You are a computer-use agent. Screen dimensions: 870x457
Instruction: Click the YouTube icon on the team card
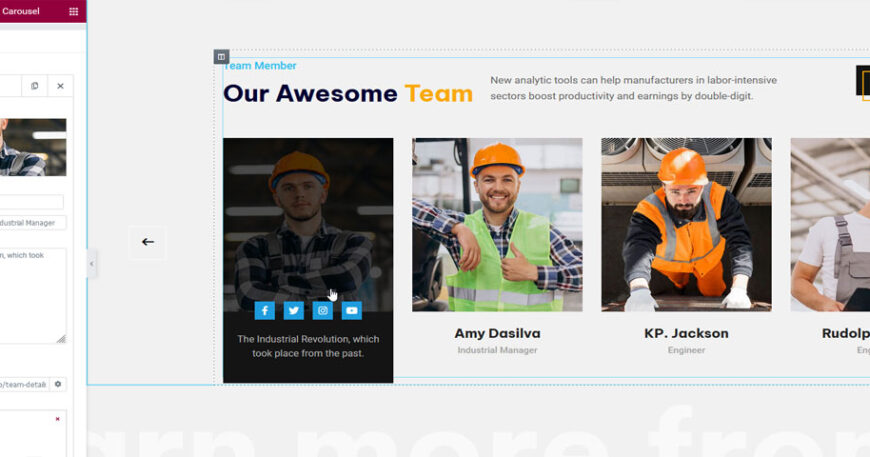coord(351,311)
